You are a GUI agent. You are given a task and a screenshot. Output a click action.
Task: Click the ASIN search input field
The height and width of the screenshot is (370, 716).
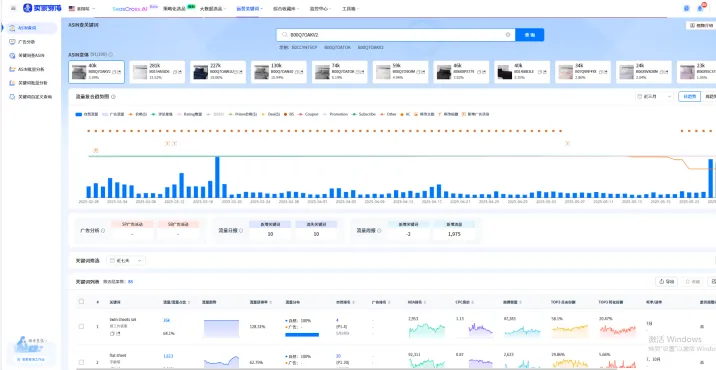[x=395, y=35]
